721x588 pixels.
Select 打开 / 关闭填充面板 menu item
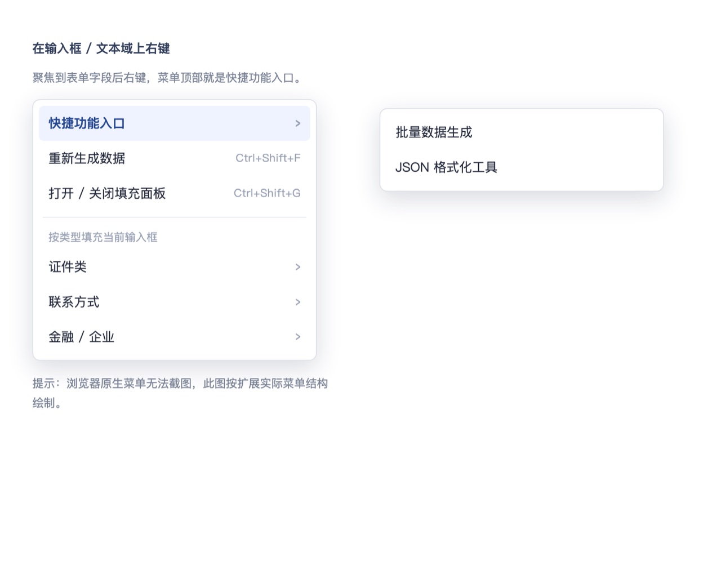[x=174, y=193]
